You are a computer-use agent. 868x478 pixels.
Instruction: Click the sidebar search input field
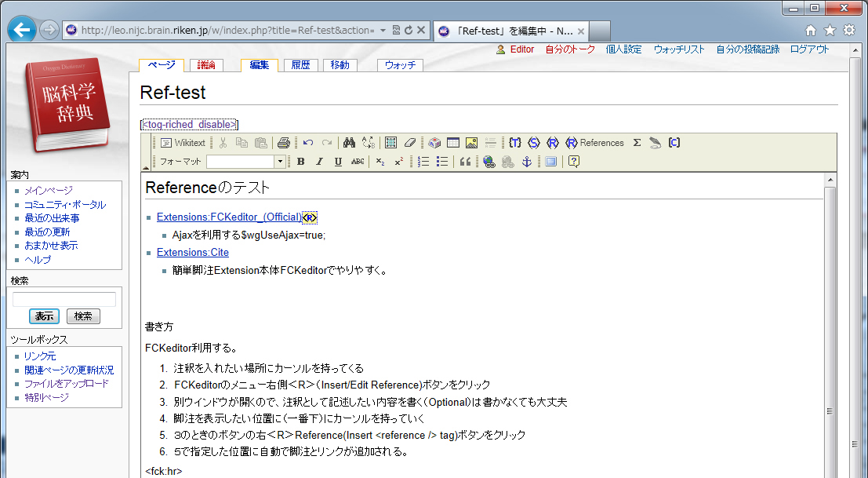coord(64,299)
